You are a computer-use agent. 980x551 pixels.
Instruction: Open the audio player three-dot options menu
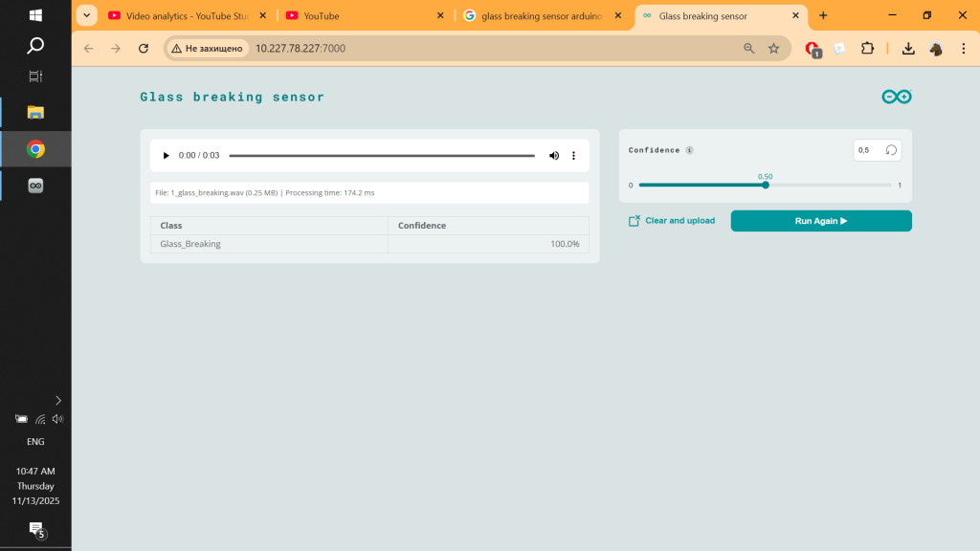[574, 156]
